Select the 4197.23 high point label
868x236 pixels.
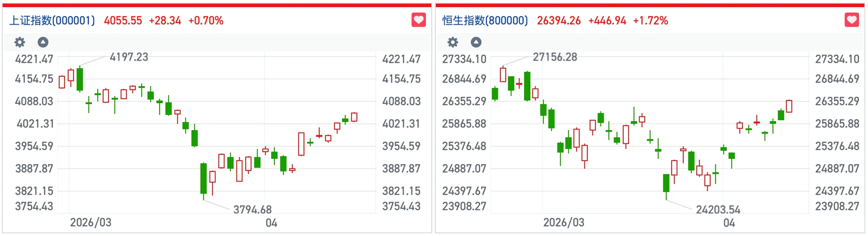[x=129, y=57]
